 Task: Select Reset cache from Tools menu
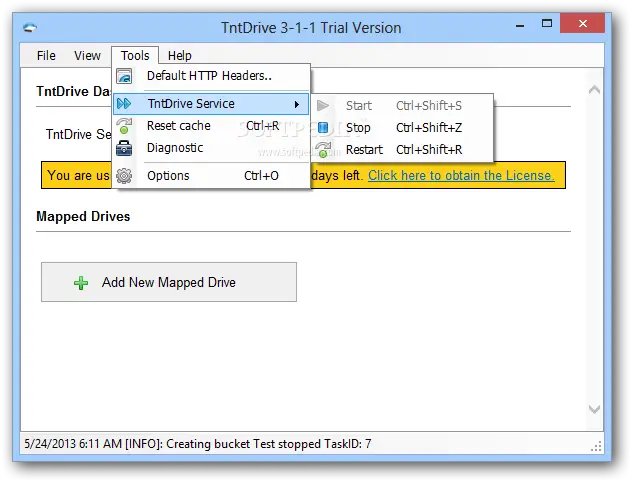coord(211,126)
